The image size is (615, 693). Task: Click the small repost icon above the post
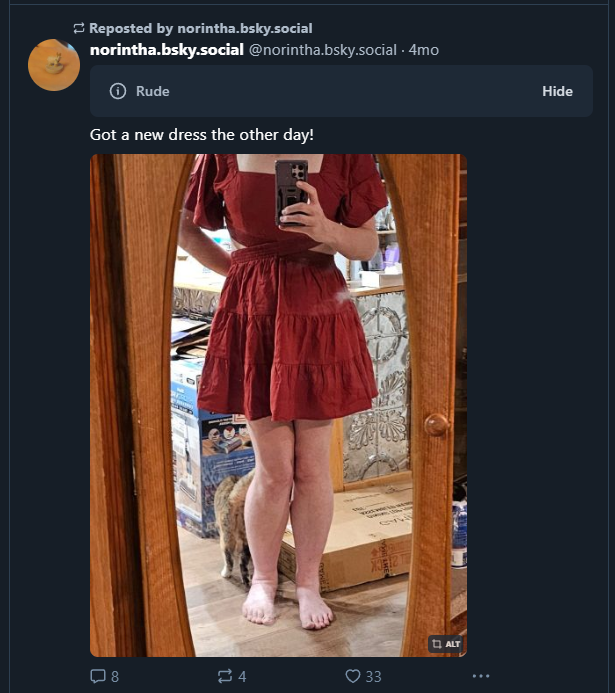[x=79, y=28]
